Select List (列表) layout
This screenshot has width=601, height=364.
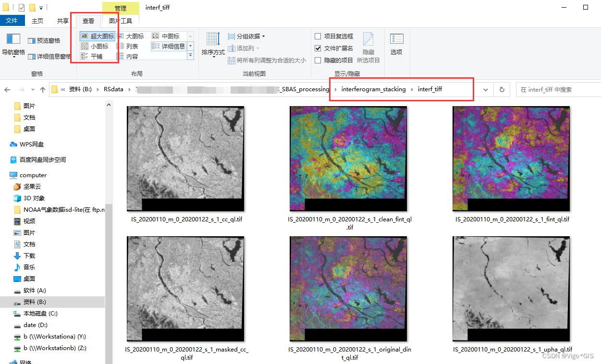click(x=127, y=46)
